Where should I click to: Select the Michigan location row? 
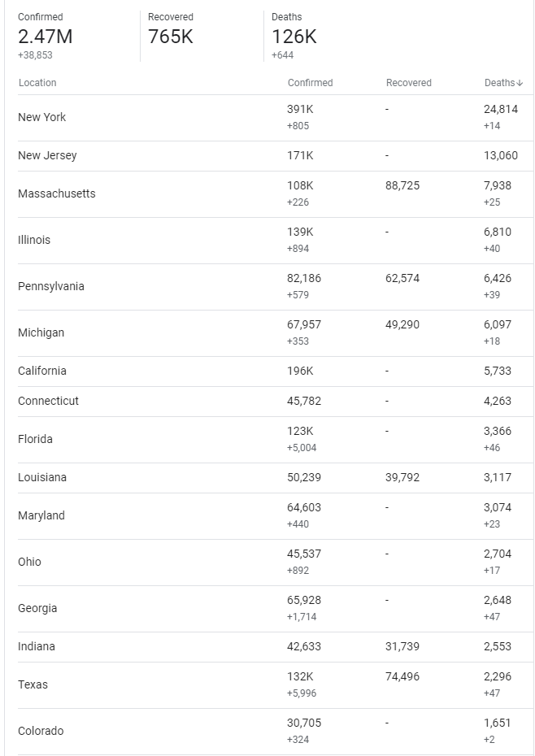tap(41, 332)
